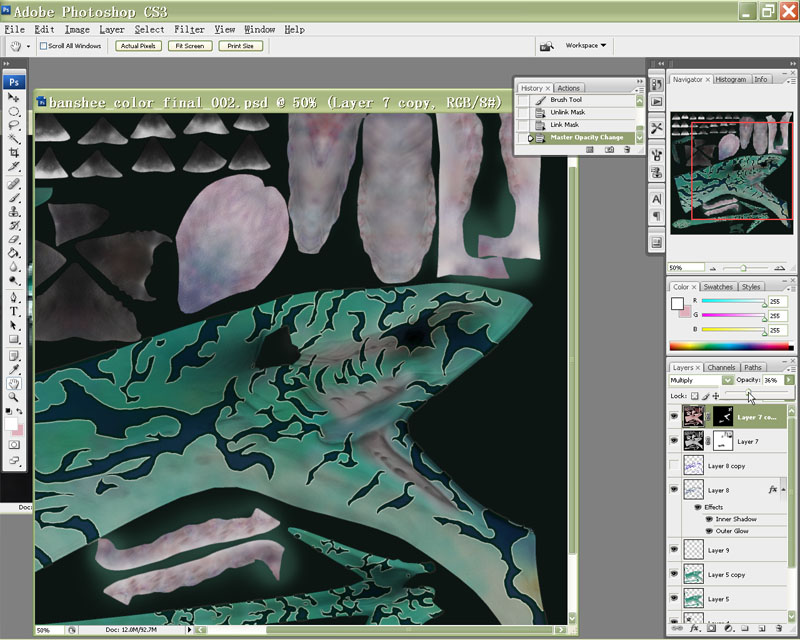Create new snapshot in History panel
Image resolution: width=800 pixels, height=640 pixels.
[609, 150]
